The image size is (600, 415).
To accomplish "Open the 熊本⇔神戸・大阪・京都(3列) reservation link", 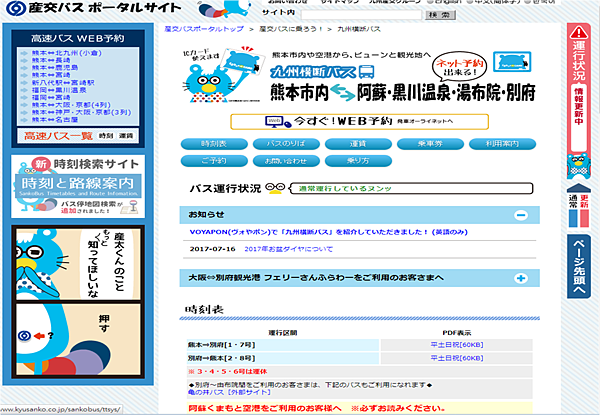I will 81,112.
